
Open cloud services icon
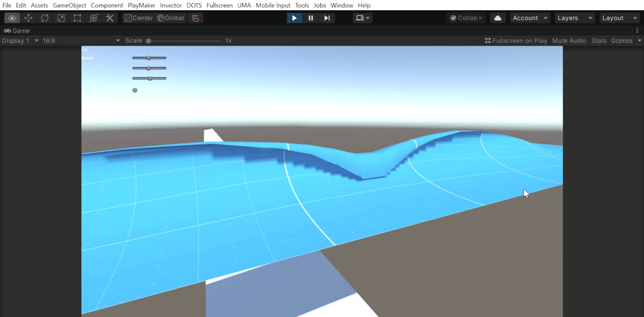(x=498, y=18)
